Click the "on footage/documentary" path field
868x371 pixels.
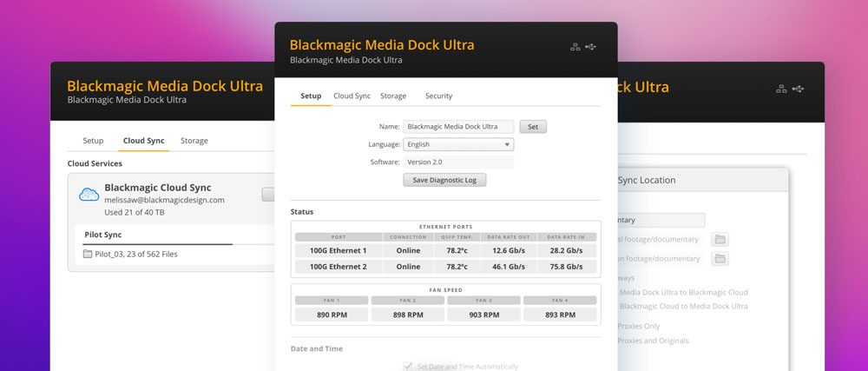point(661,259)
